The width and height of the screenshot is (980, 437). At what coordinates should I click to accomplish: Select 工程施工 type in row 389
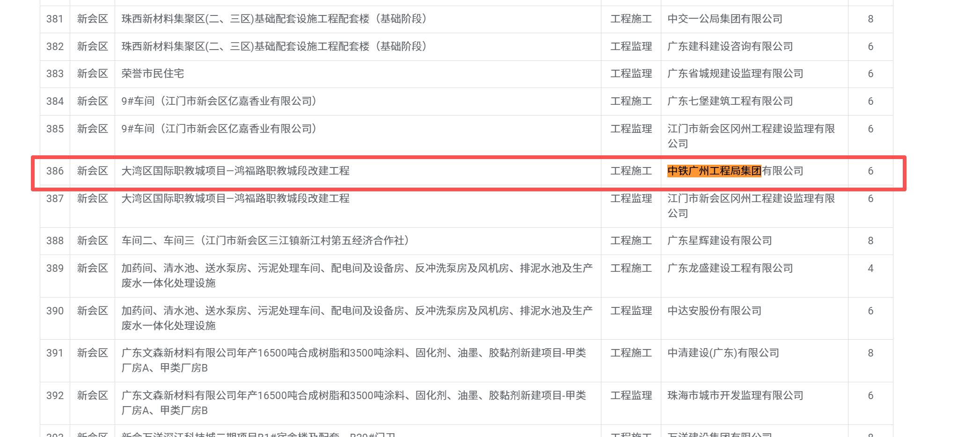pos(631,269)
